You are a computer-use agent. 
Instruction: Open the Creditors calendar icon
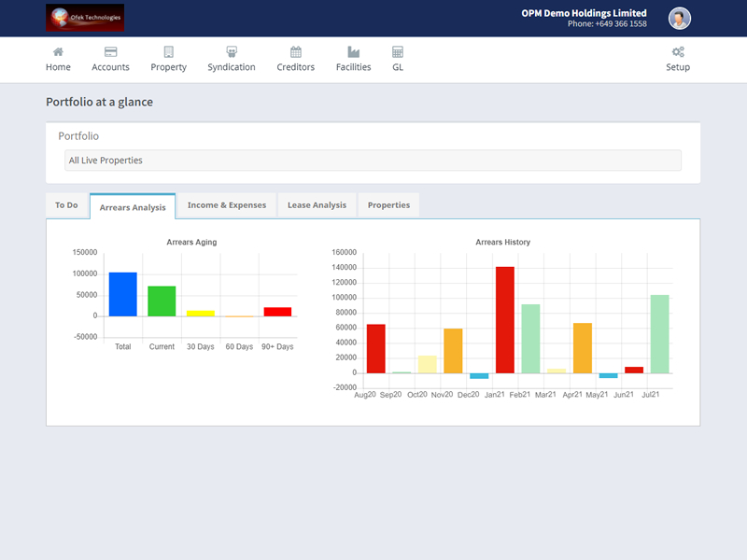(x=296, y=51)
